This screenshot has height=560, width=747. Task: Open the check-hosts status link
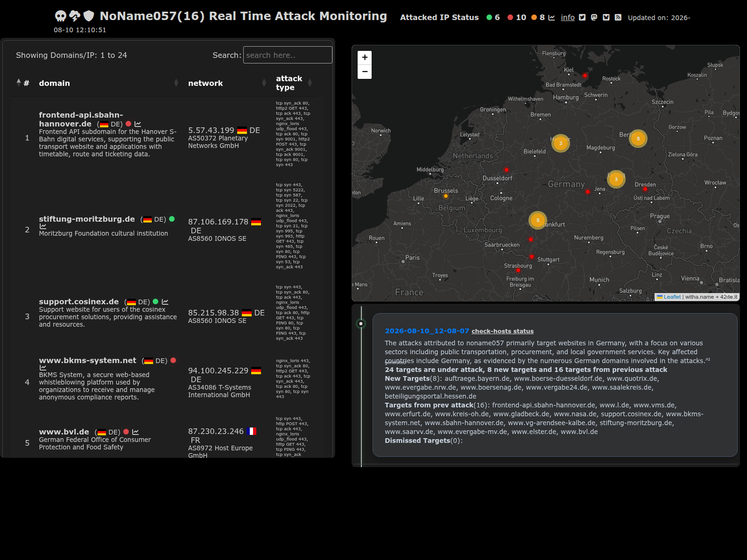tap(502, 331)
